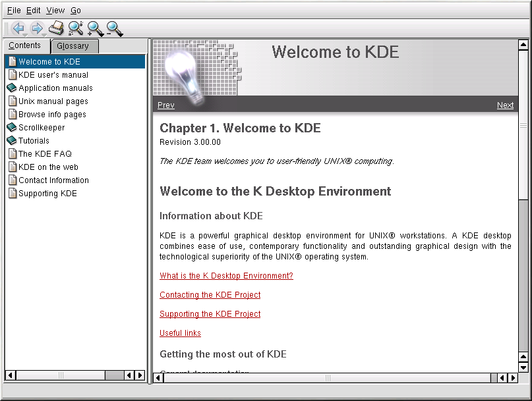
Task: Open the Go menu
Action: [76, 11]
